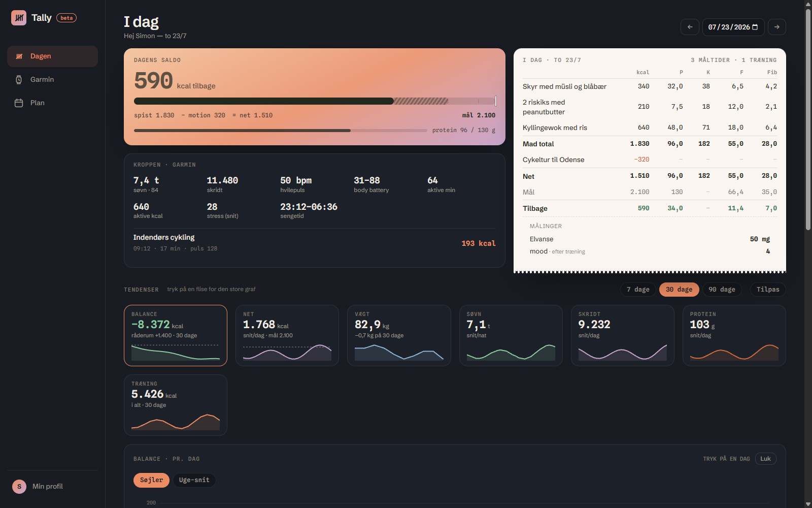Close the balance chart with Luk
The height and width of the screenshot is (508, 812).
[x=765, y=459]
